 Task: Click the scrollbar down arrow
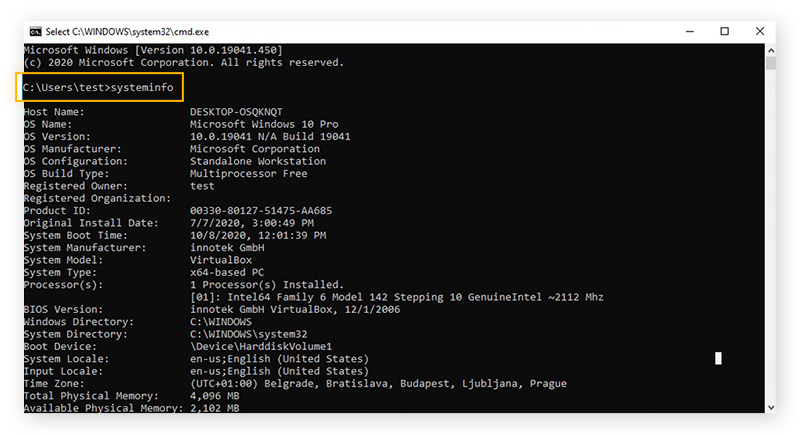click(x=771, y=407)
